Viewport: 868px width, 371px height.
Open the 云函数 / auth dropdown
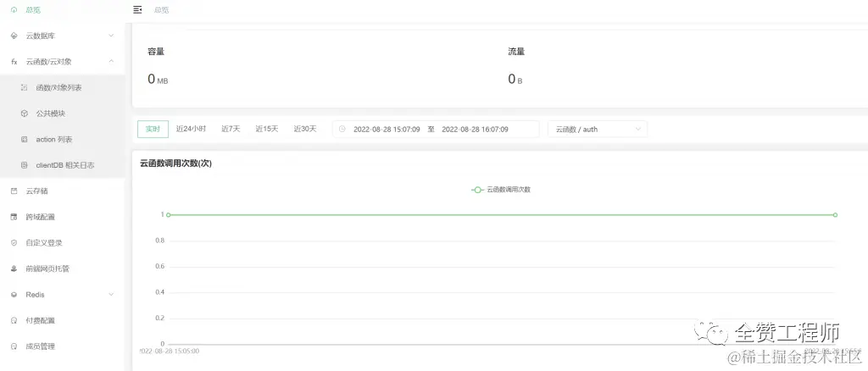click(598, 129)
